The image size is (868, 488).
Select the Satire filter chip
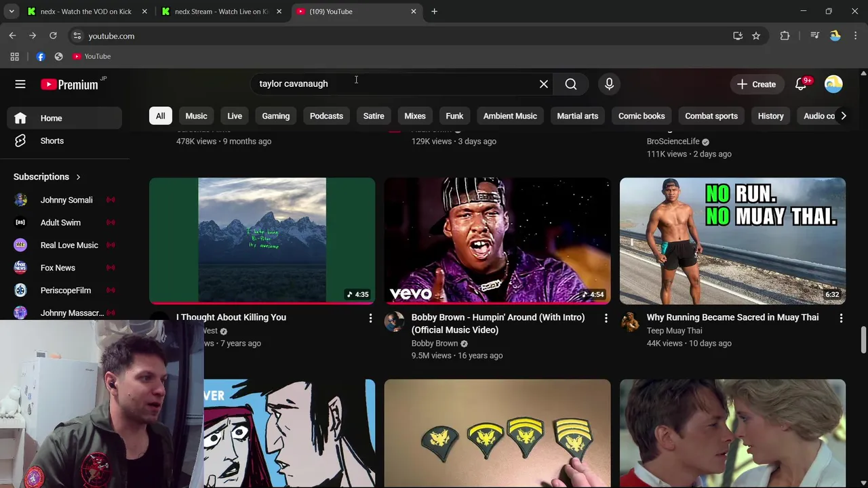coord(374,116)
